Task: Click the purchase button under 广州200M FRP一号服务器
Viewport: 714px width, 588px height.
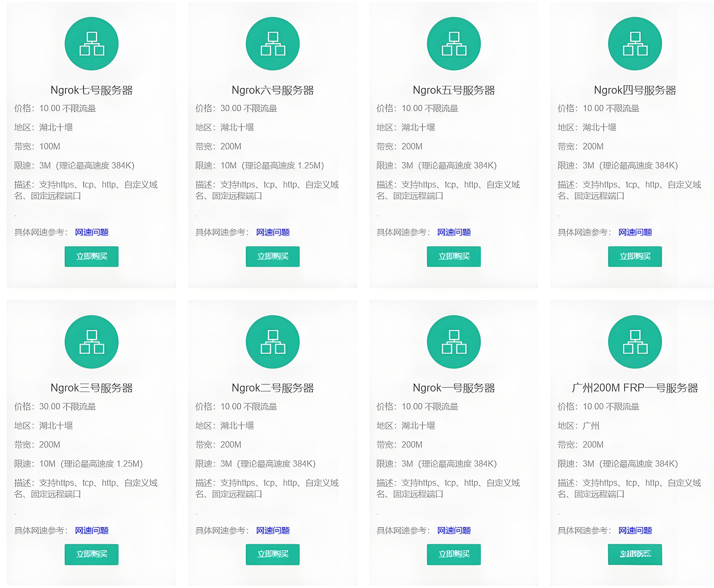Action: [635, 554]
